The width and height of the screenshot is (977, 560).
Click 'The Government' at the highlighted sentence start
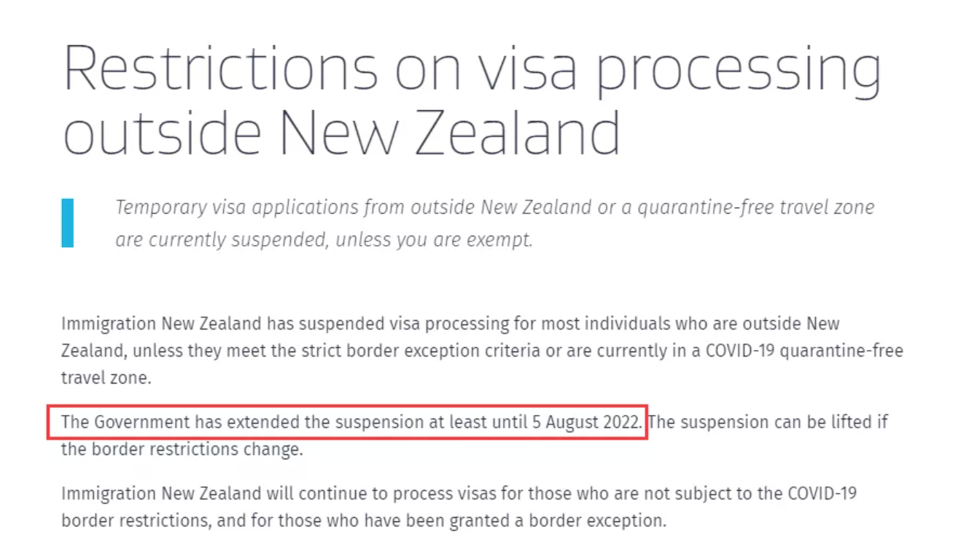(125, 422)
